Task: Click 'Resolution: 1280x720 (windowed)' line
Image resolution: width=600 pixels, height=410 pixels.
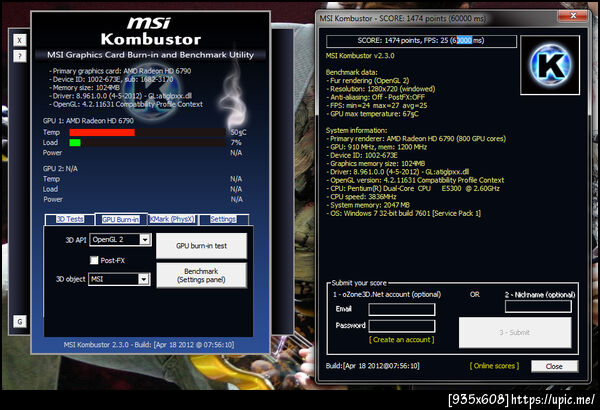Action: pyautogui.click(x=382, y=89)
